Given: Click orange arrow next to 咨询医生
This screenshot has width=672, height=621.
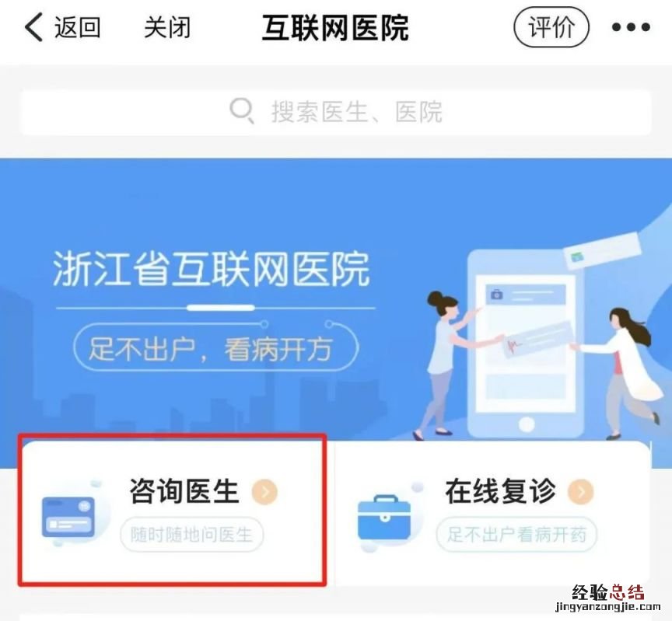Looking at the screenshot, I should click(264, 492).
